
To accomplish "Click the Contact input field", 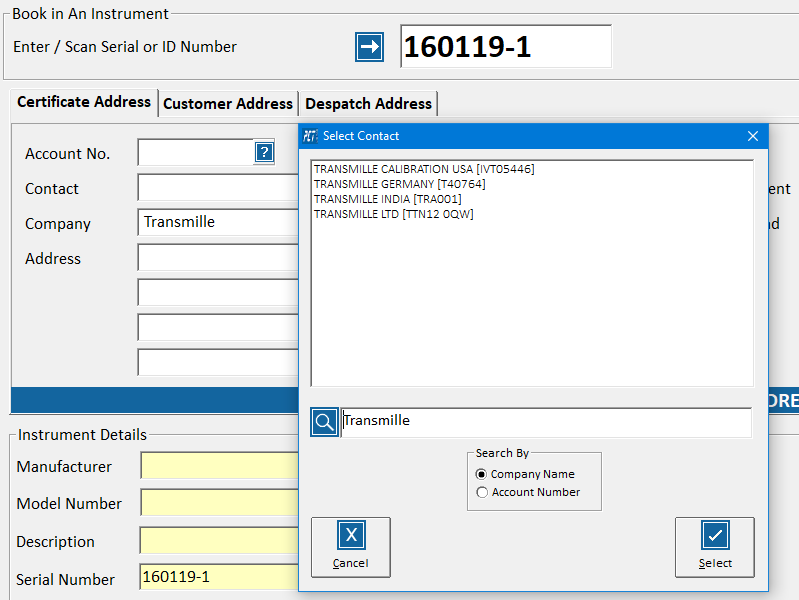I will point(218,187).
